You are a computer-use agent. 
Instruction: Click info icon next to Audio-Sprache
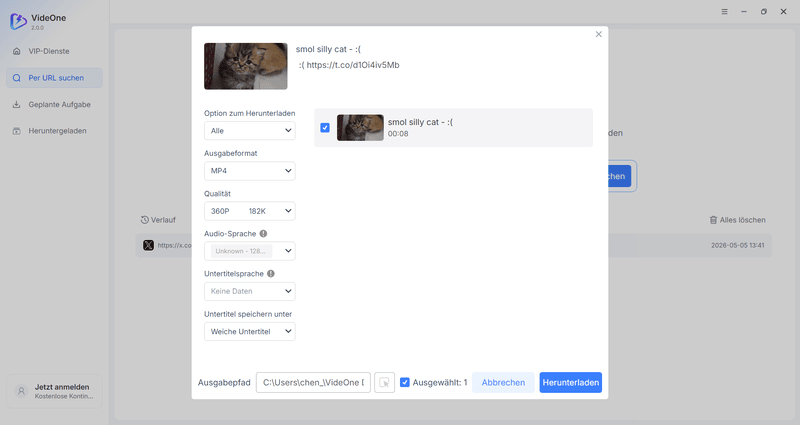[x=263, y=234]
